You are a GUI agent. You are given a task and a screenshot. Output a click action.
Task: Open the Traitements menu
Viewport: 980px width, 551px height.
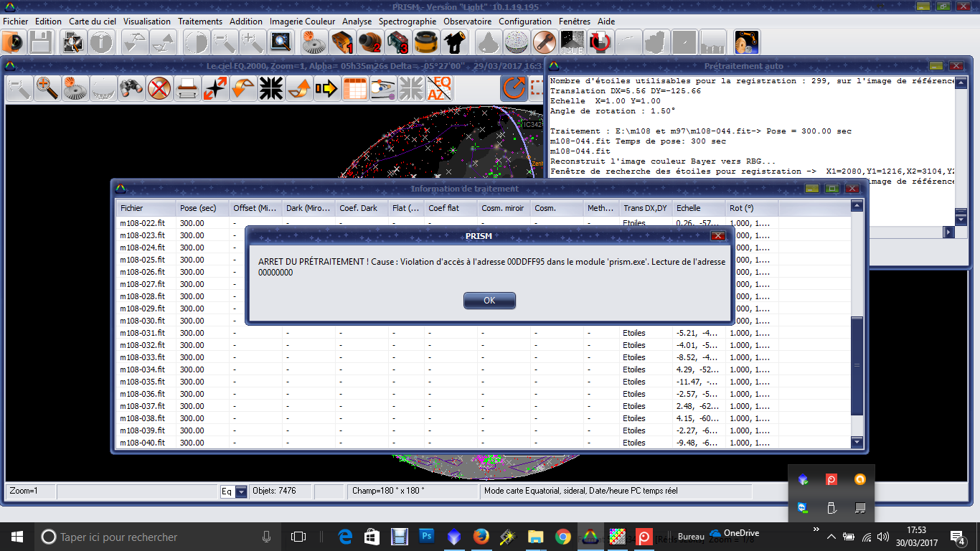coord(200,22)
